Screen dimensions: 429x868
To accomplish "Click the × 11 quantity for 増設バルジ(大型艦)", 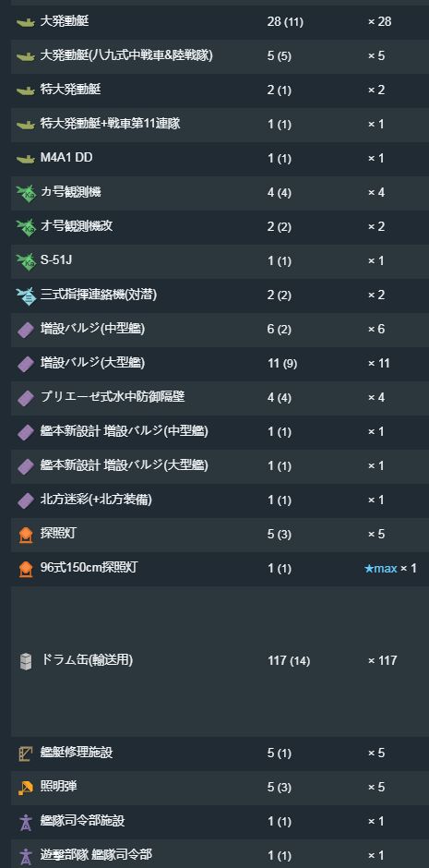I will (x=378, y=364).
